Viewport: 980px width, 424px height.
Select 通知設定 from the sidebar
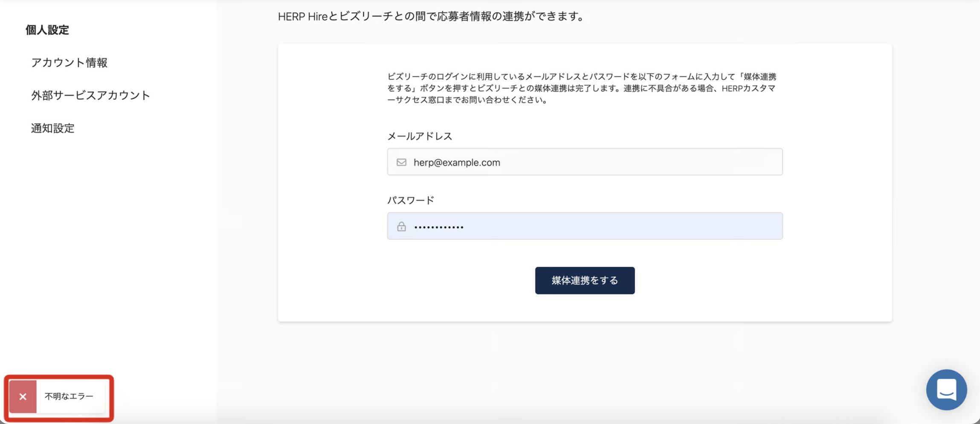[52, 128]
